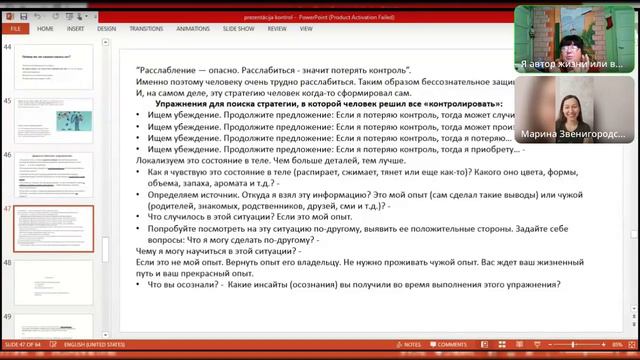
Task: Click the line 'Локализуем это состояние в теле'
Action: (271, 160)
